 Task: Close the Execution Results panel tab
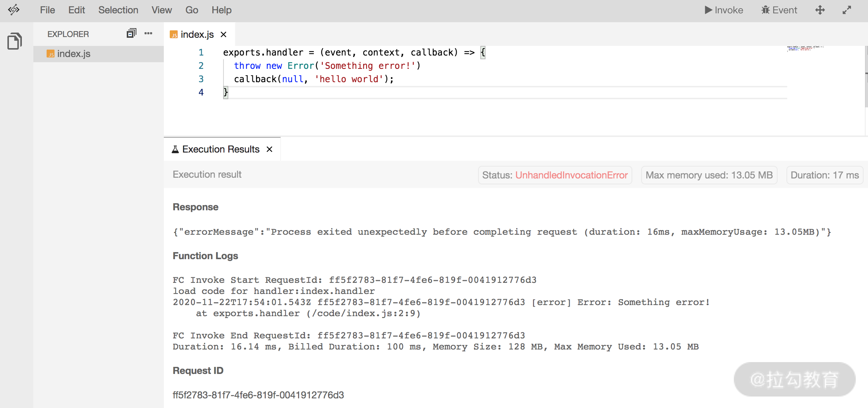[x=269, y=149]
